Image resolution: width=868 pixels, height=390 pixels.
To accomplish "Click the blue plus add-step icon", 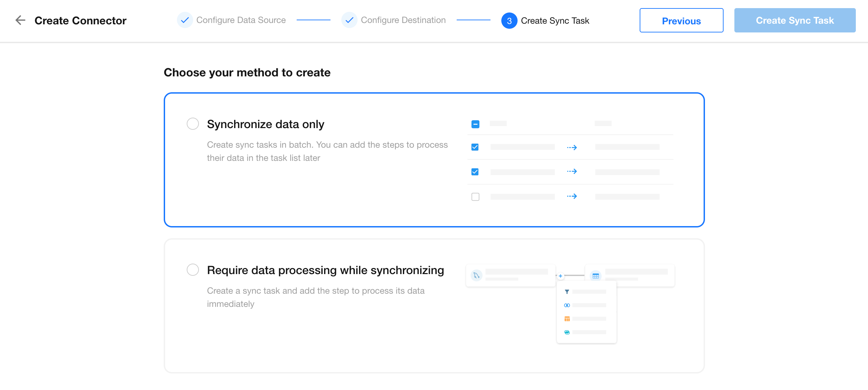I will (x=561, y=276).
